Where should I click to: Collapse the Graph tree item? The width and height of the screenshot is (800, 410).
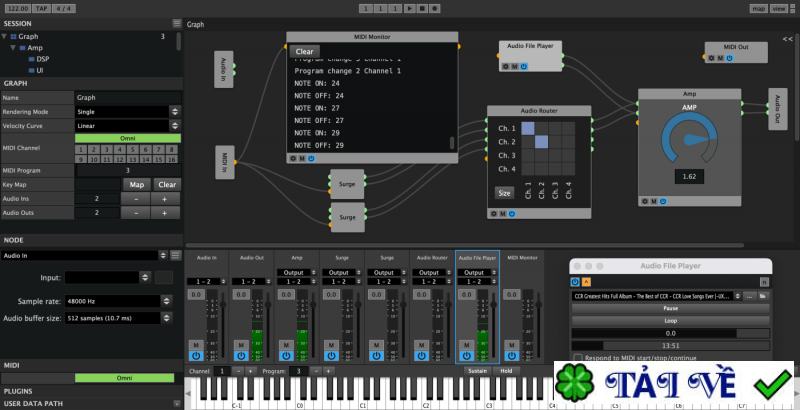(x=5, y=37)
